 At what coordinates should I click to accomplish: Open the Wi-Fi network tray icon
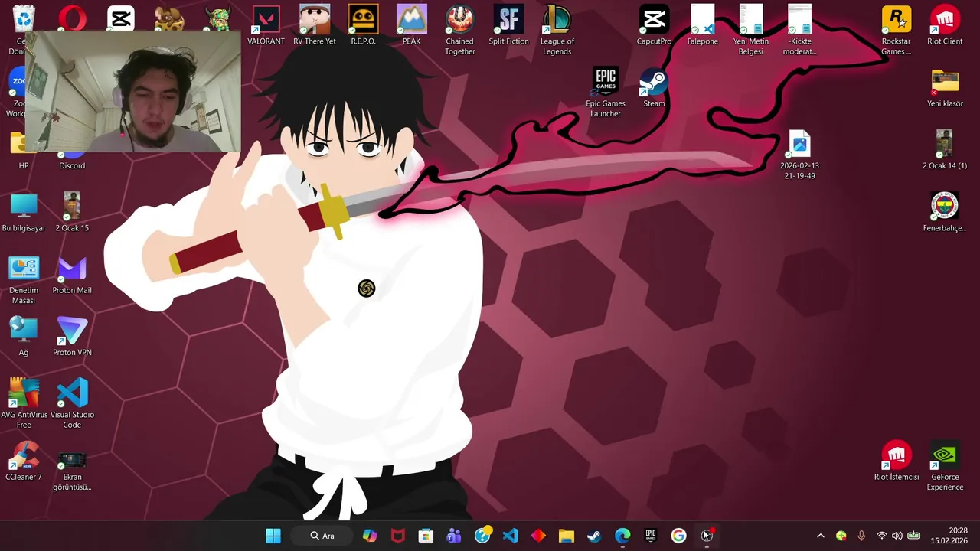(882, 536)
